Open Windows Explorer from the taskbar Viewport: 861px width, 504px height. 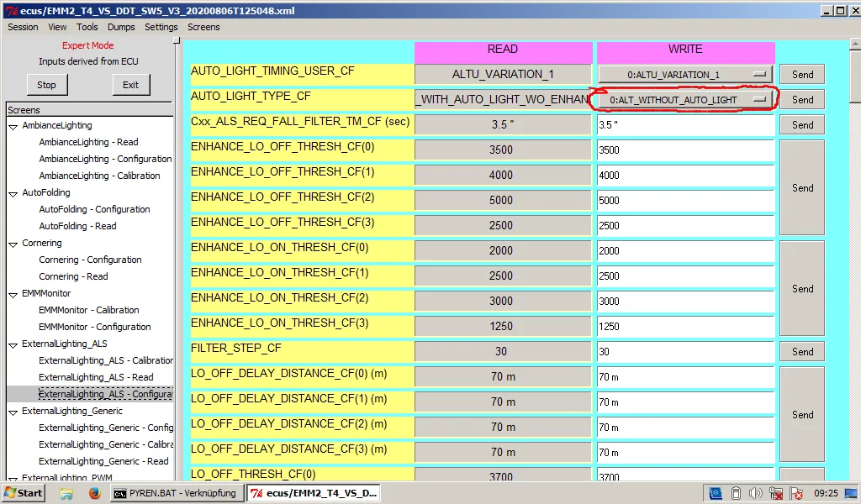(66, 493)
